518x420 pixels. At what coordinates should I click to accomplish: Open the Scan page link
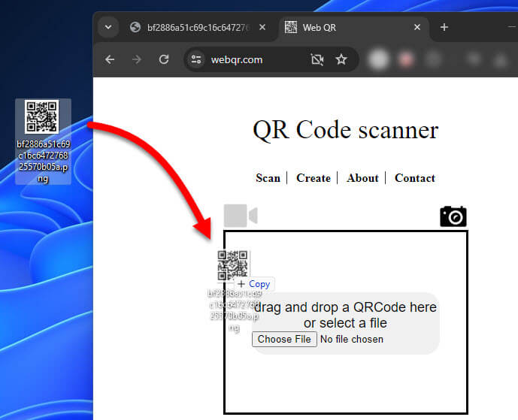tap(268, 178)
